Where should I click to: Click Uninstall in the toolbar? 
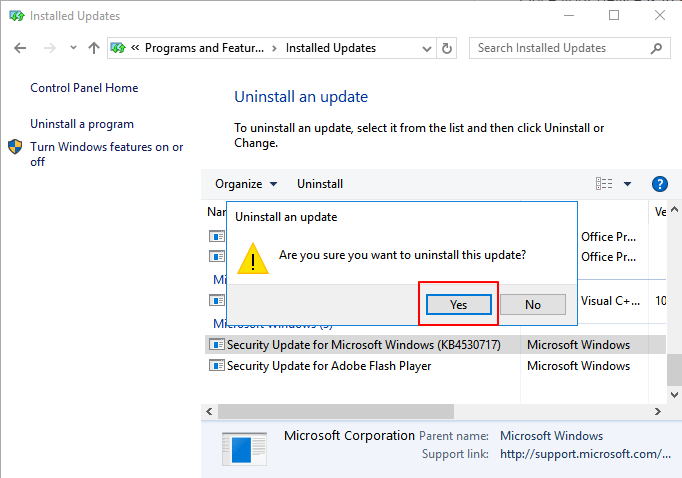320,184
